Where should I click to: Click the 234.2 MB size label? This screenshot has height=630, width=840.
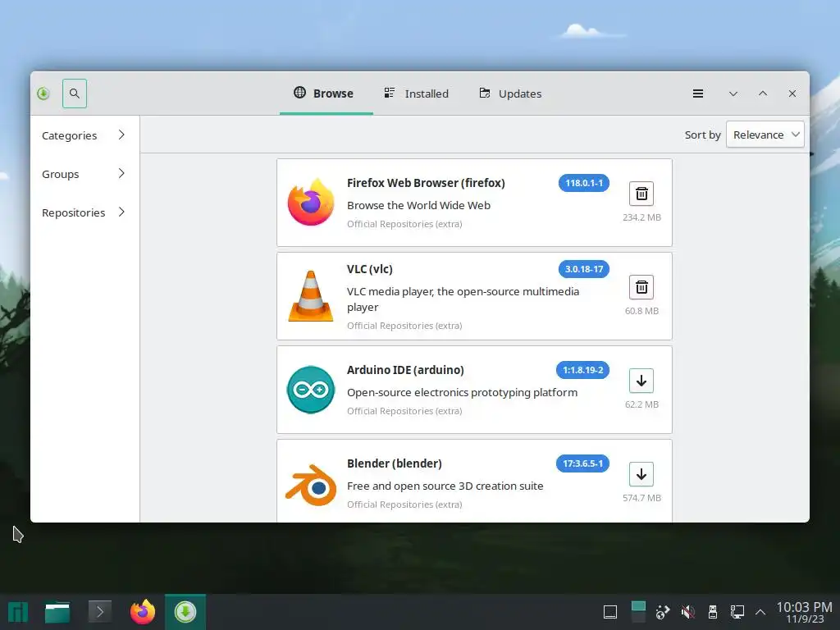pos(641,217)
